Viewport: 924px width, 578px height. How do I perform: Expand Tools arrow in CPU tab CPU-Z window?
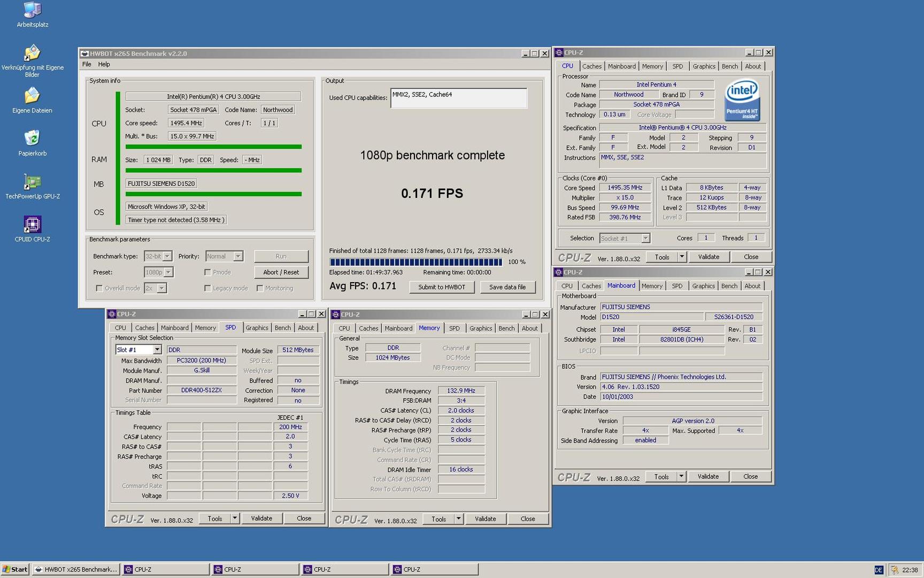coord(682,257)
